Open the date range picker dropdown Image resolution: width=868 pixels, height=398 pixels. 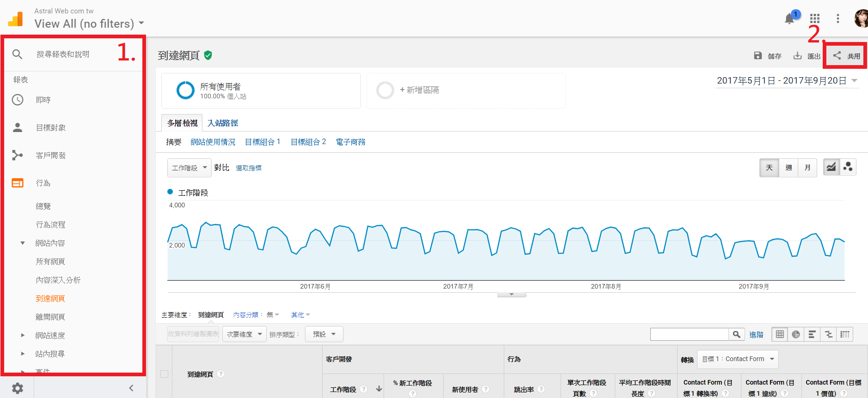(787, 81)
